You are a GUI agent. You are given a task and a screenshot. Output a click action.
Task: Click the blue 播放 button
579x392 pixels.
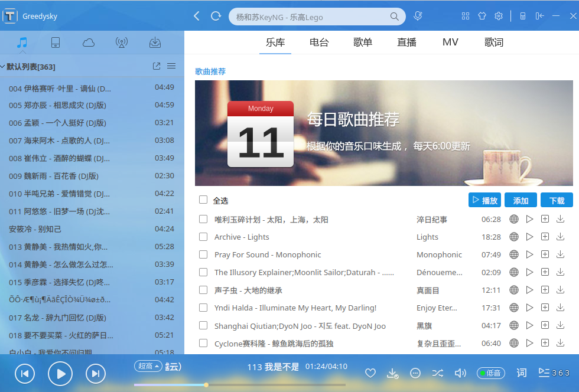(x=485, y=200)
